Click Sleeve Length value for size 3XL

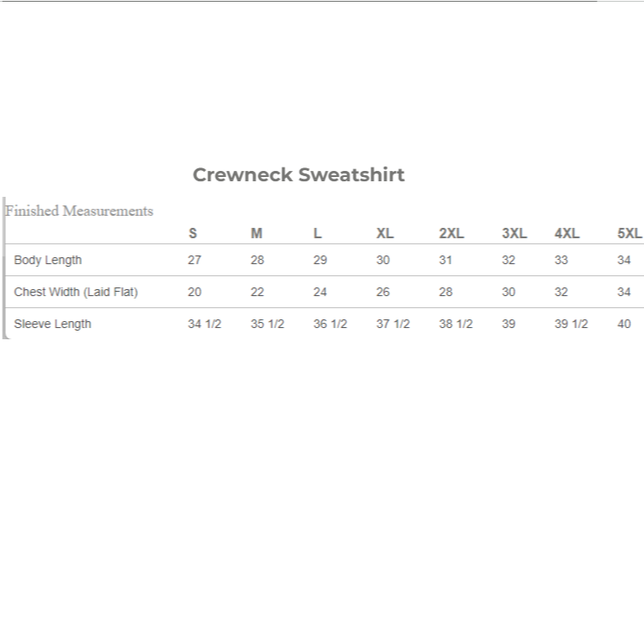coord(508,324)
